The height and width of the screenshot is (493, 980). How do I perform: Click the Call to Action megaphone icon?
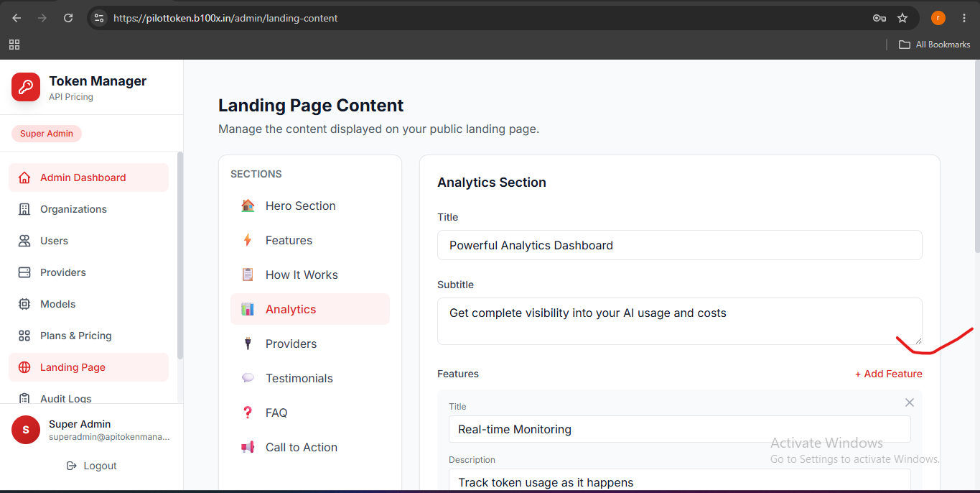tap(248, 447)
